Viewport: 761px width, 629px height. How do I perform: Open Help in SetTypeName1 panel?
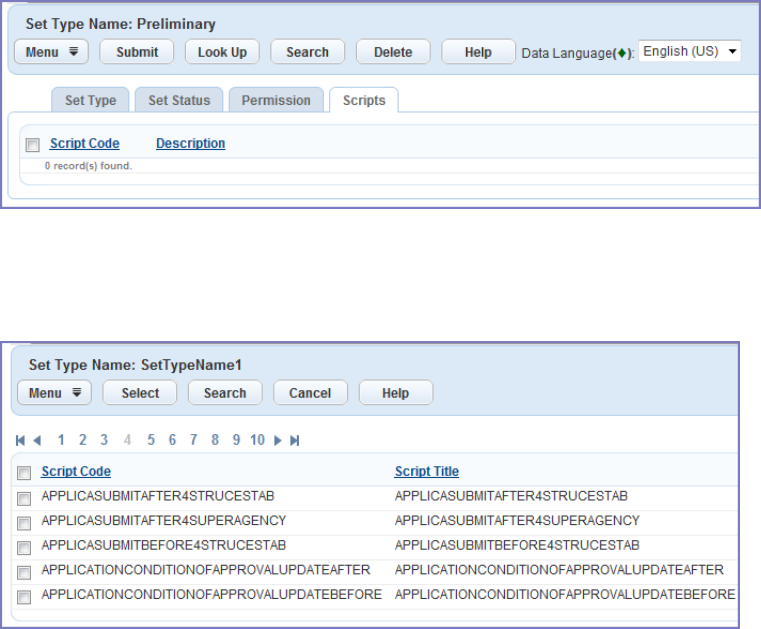pyautogui.click(x=396, y=393)
